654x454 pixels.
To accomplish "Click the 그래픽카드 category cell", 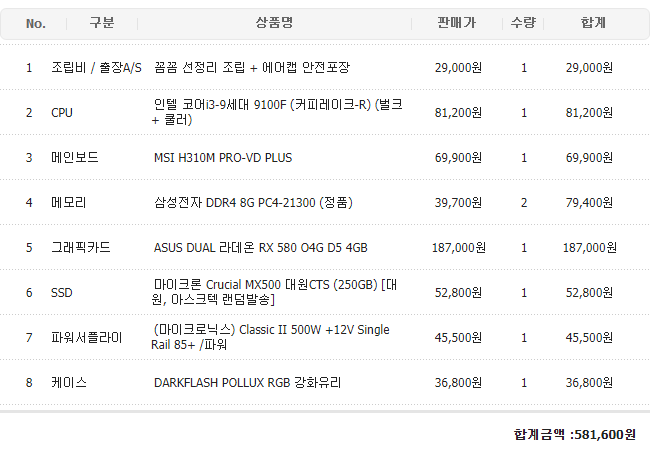I will [x=80, y=247].
